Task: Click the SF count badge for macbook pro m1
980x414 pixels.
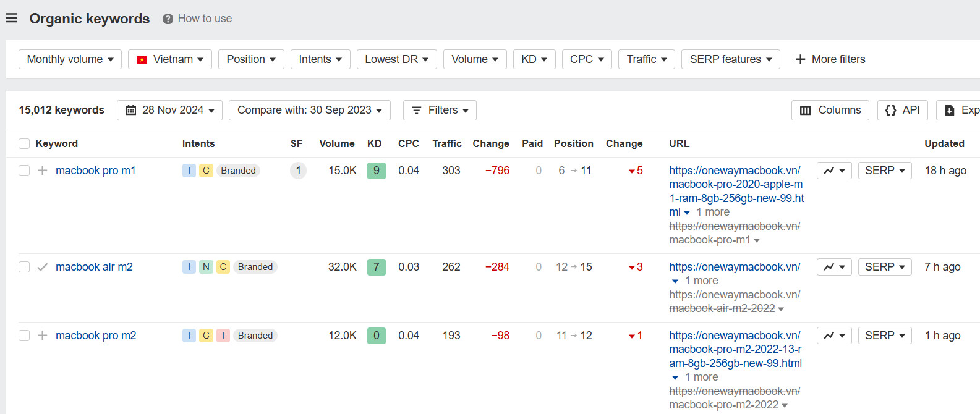Action: (x=298, y=171)
